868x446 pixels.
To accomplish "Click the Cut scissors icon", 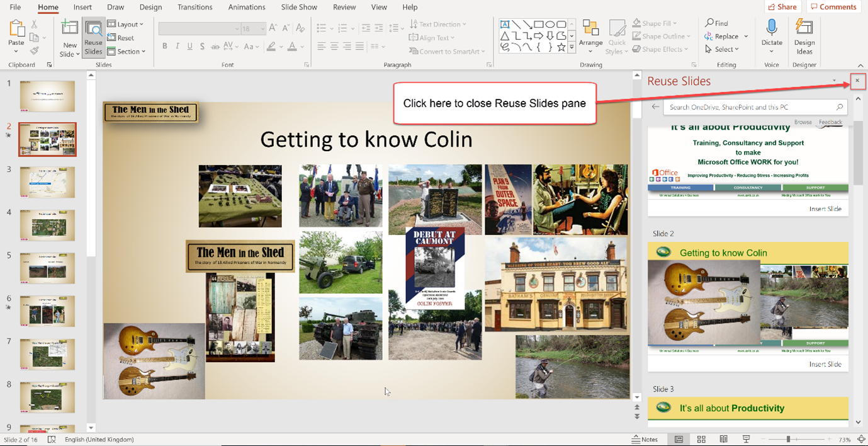I will coord(34,24).
